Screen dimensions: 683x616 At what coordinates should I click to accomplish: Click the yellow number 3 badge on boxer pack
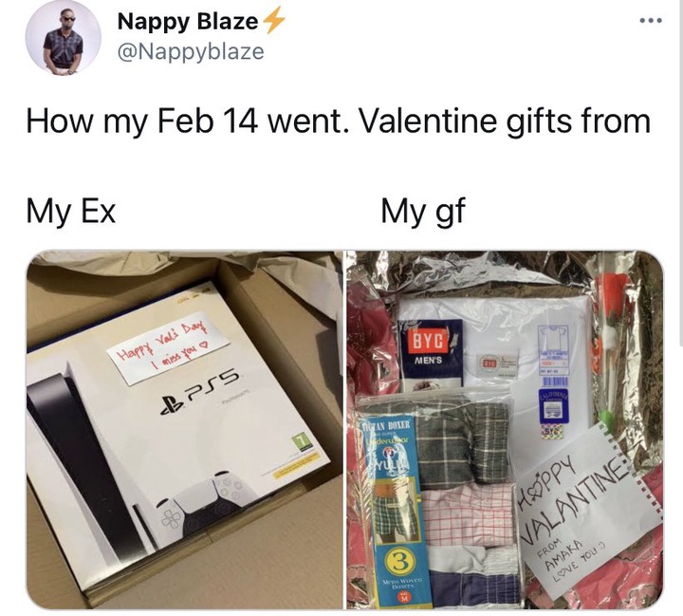pyautogui.click(x=397, y=562)
